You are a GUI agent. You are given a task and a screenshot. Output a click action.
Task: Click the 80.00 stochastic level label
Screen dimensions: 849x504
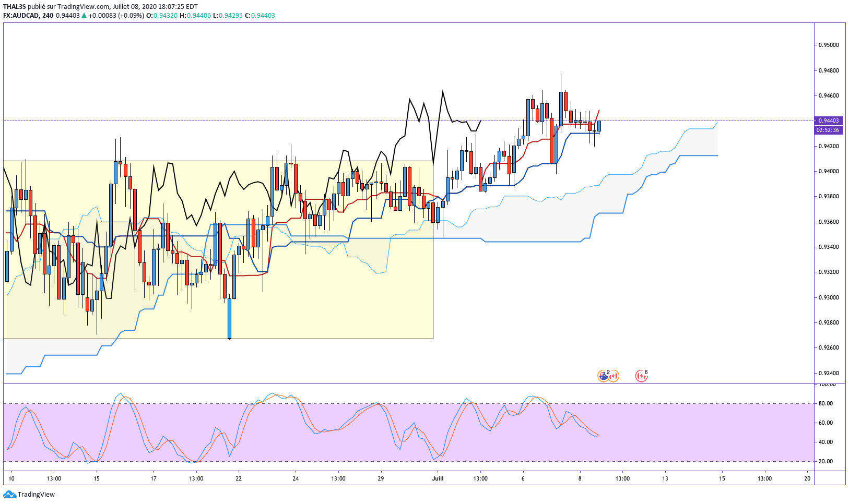point(826,403)
